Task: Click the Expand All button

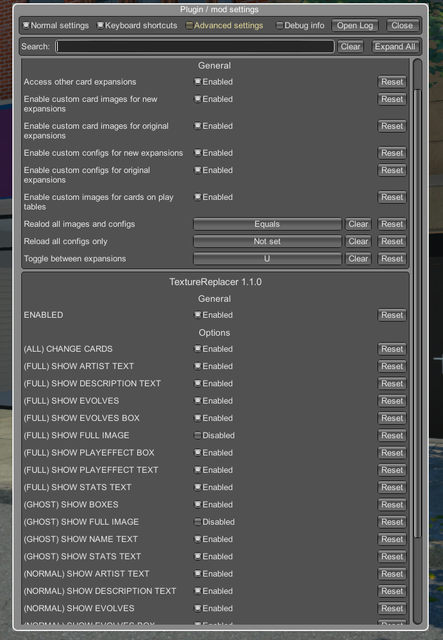Action: click(395, 47)
